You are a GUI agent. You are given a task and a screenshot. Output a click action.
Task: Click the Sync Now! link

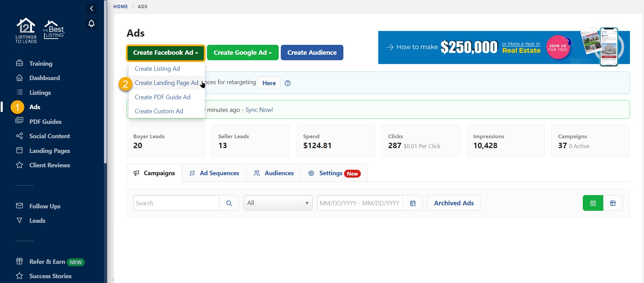pyautogui.click(x=259, y=110)
